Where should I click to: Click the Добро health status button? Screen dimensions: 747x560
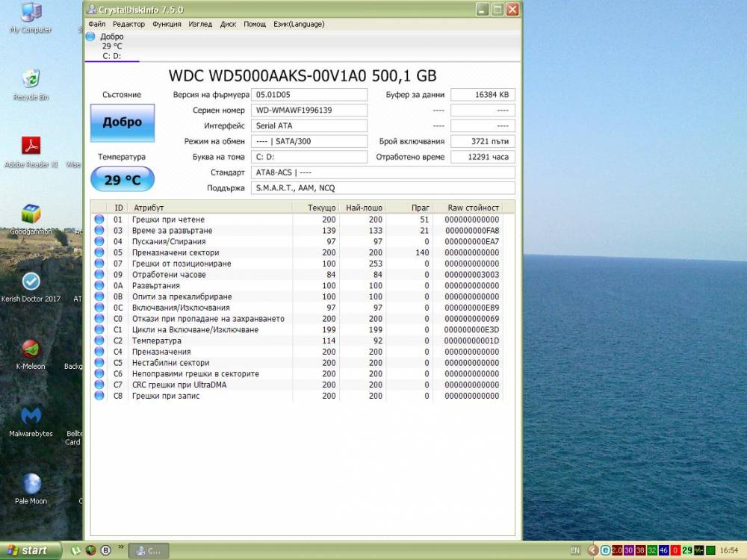click(x=123, y=122)
